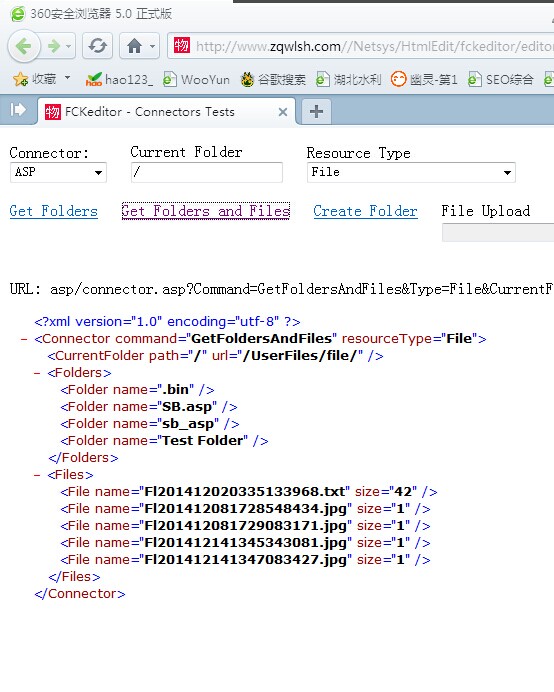This screenshot has width=554, height=692.
Task: Click the xml version declaration line
Action: pos(167,322)
